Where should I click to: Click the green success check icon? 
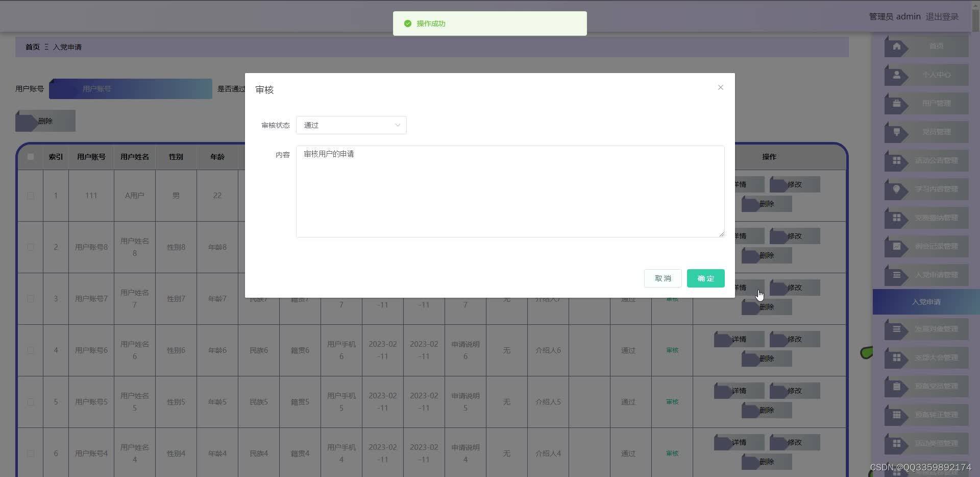click(408, 23)
